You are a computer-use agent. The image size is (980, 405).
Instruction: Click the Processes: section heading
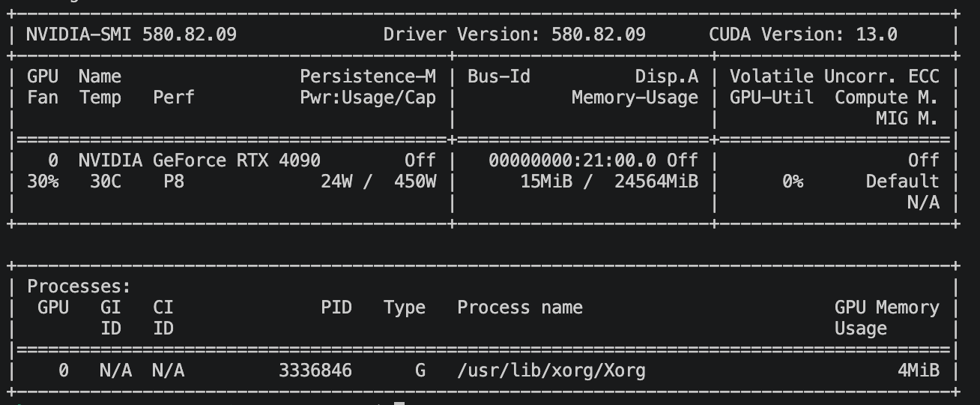(x=79, y=286)
